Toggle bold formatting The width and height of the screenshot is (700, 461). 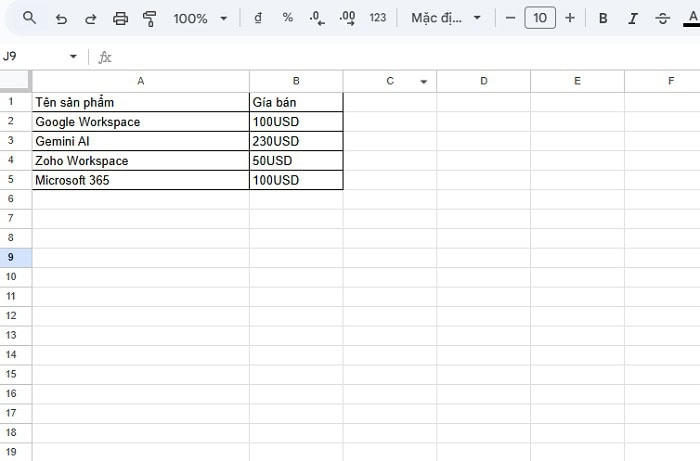click(603, 18)
